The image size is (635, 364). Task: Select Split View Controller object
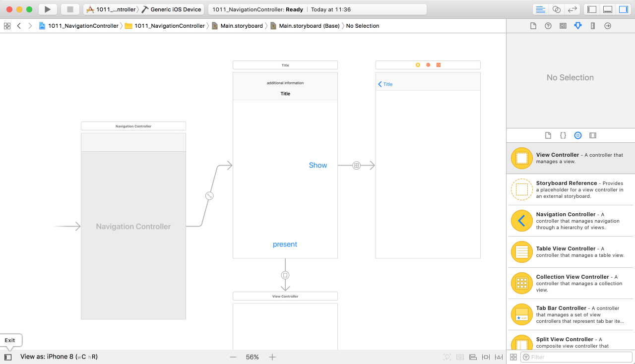(571, 341)
